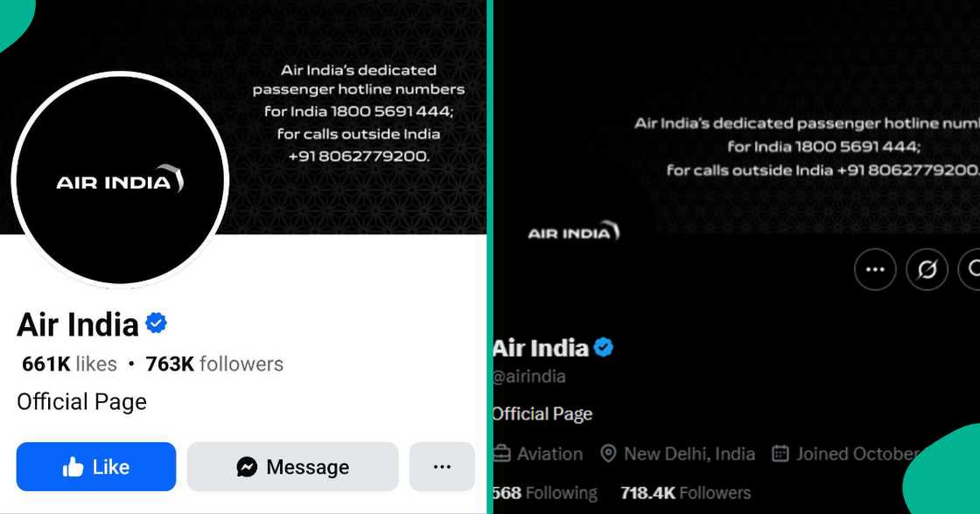Open Facebook's ellipsis more options menu
The width and height of the screenshot is (980, 514).
442,467
